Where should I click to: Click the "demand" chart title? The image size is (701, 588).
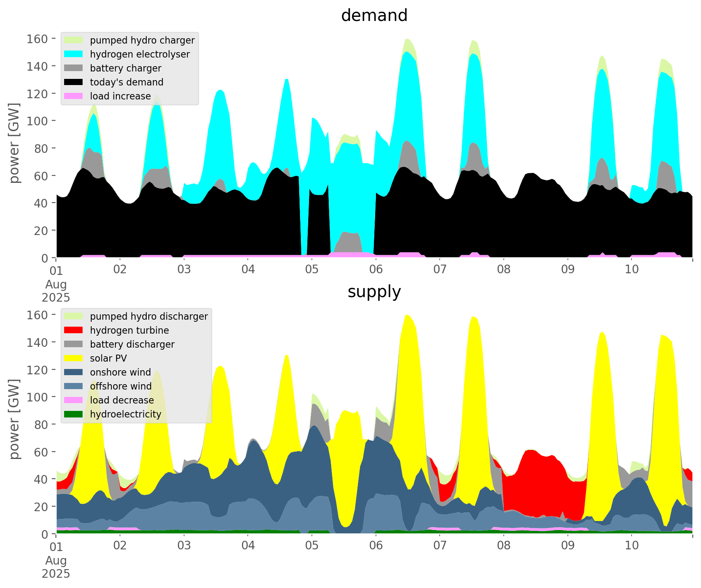click(374, 16)
